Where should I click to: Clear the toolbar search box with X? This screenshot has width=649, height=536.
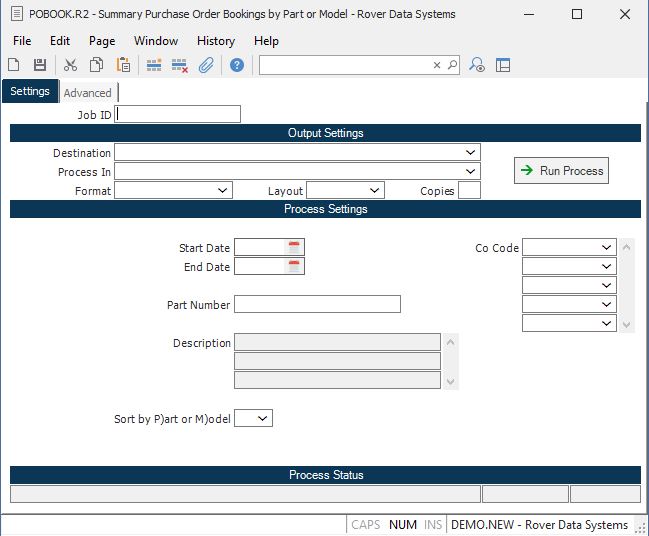(x=437, y=65)
